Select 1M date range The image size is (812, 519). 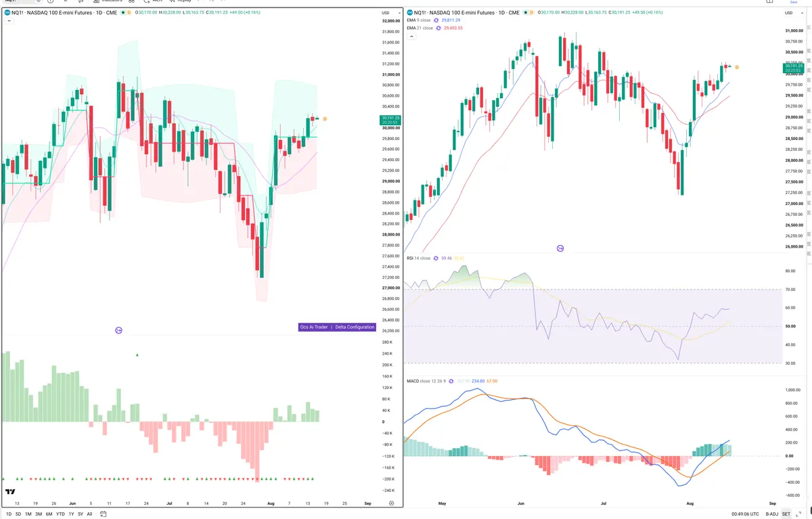(28, 514)
